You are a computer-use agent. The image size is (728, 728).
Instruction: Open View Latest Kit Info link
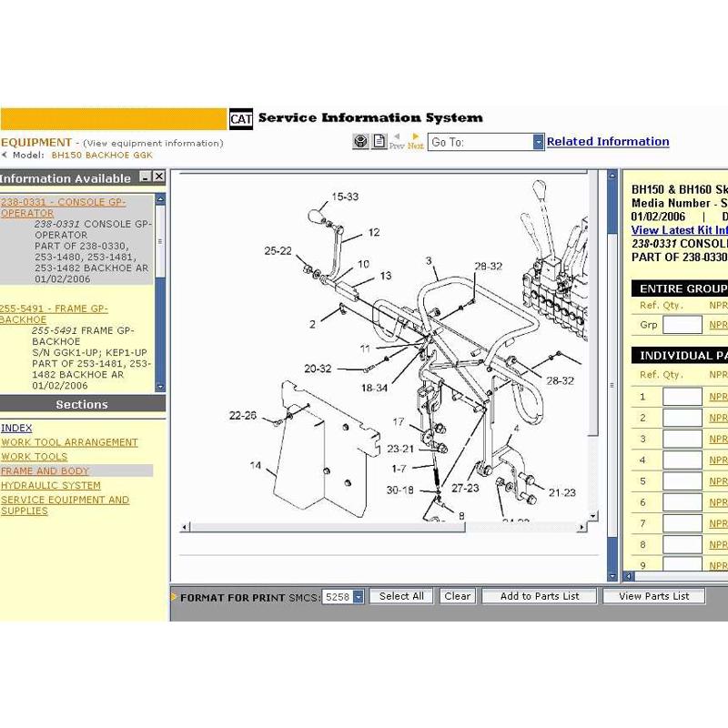(679, 230)
